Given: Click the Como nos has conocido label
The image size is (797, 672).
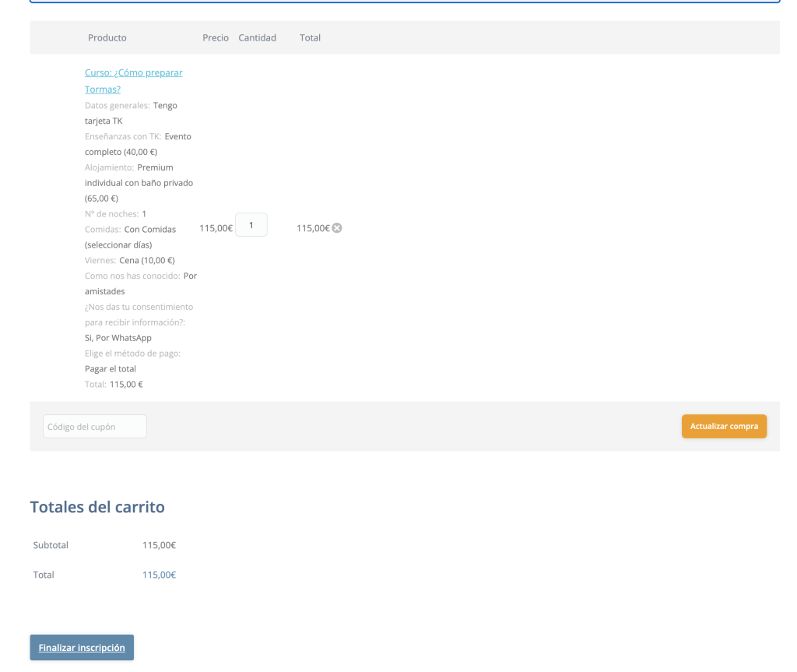Looking at the screenshot, I should (132, 276).
